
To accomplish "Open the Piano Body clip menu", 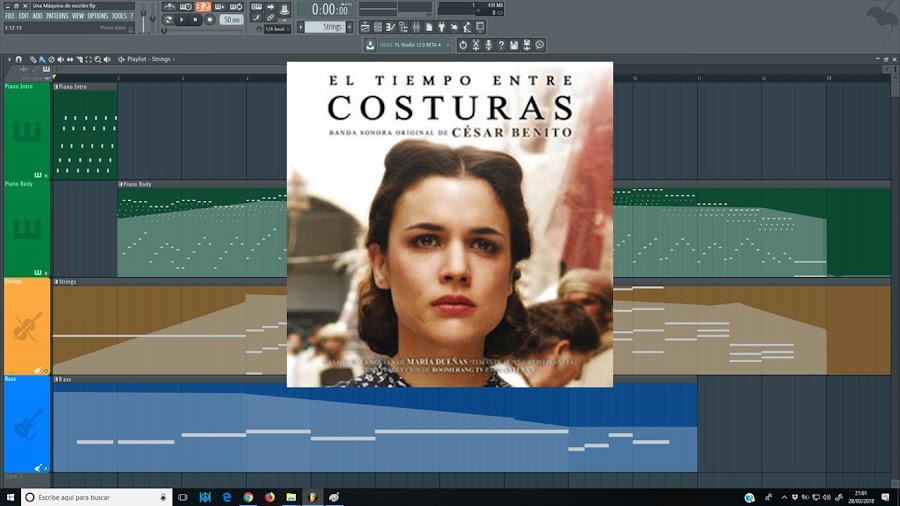I will click(121, 184).
